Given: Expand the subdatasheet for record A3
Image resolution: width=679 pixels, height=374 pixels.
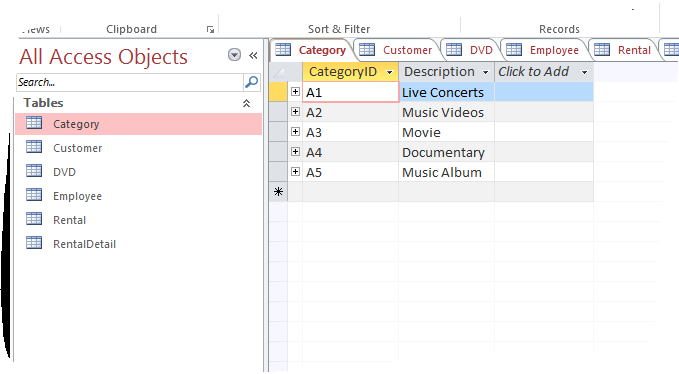Looking at the screenshot, I should (295, 132).
